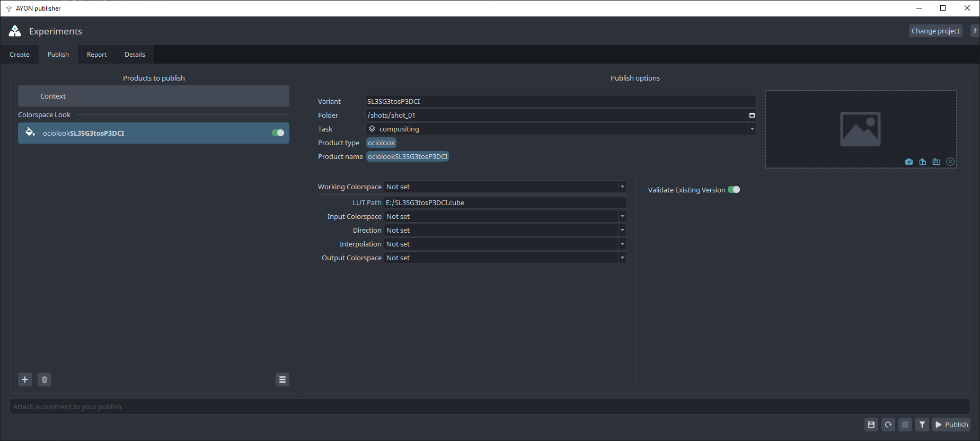Click the camera screenshot icon in thumbnail area
980x441 pixels.
[909, 162]
